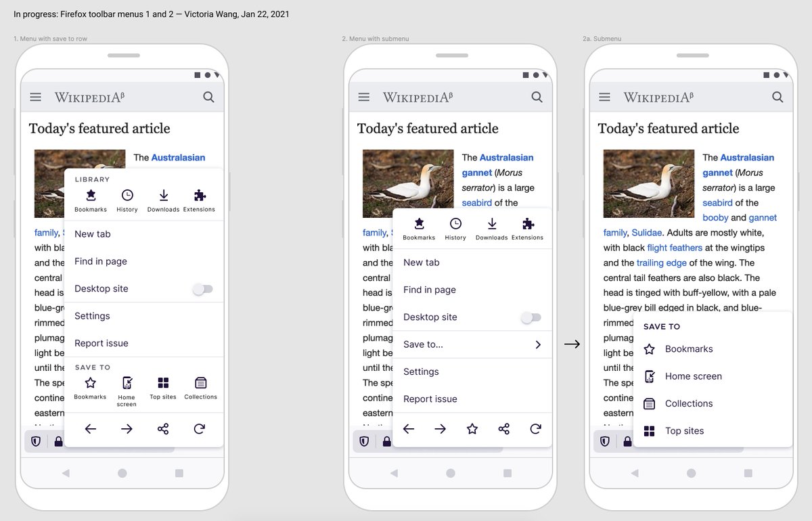Open History in mockup 1 Library row
Screen dimensions: 812x521
click(127, 201)
